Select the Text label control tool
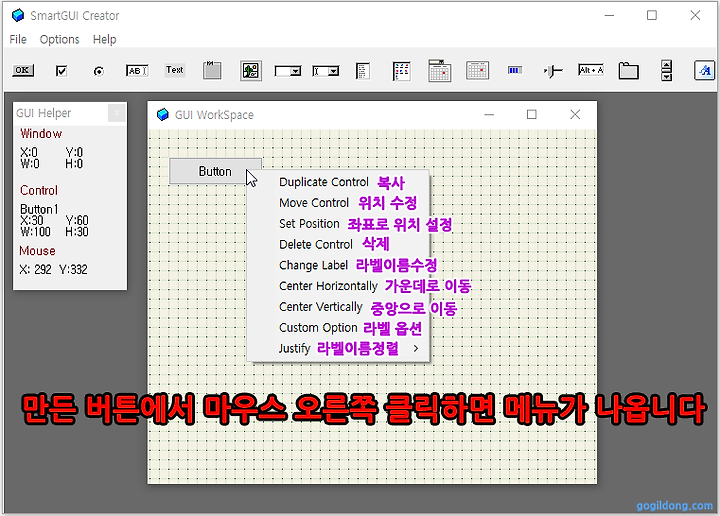Image resolution: width=720 pixels, height=516 pixels. click(x=174, y=70)
